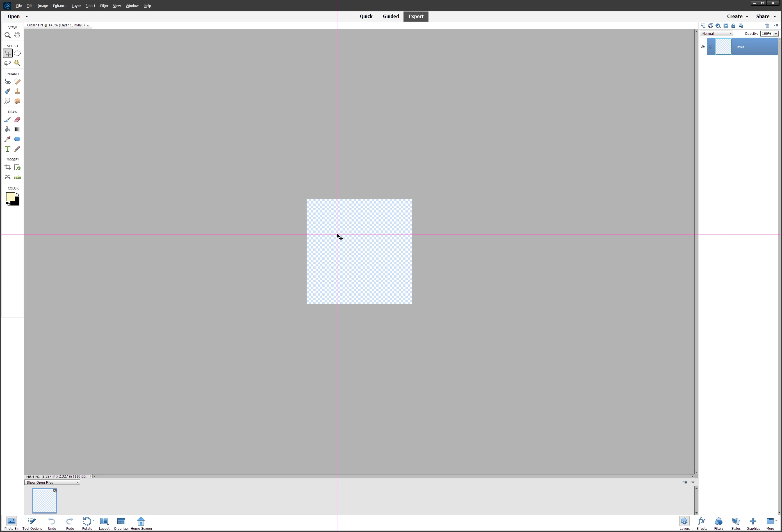Click the Undo button
782x532 pixels.
[52, 523]
